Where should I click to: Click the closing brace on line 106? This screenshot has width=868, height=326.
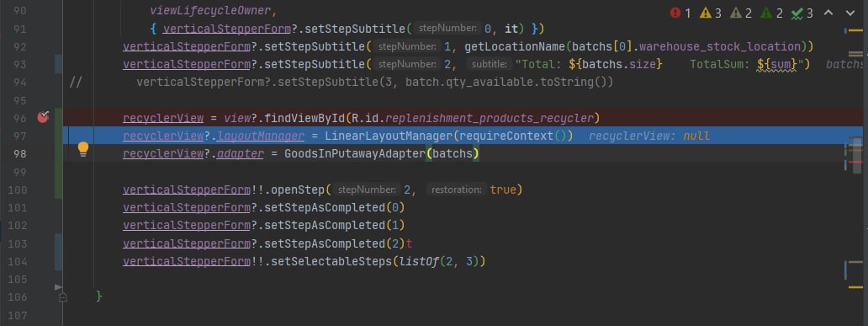[99, 297]
